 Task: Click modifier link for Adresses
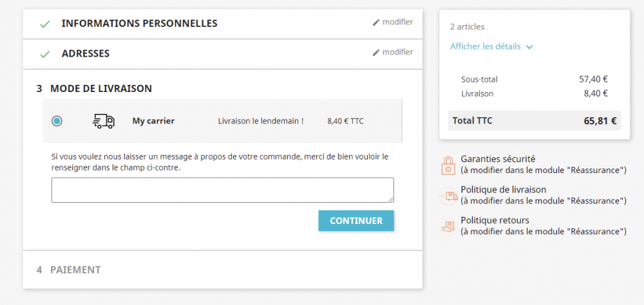397,52
